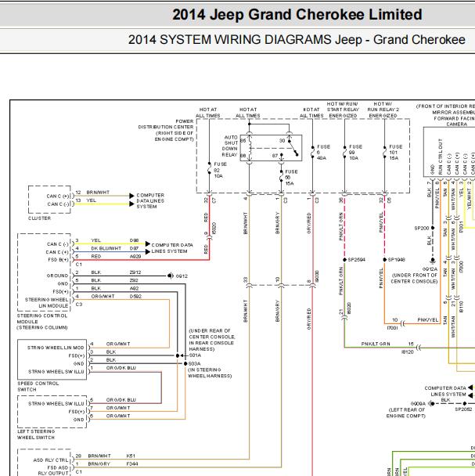Click the "AUTO SHUT DOWN RELAY" label
The width and height of the screenshot is (475, 476).
tap(230, 146)
